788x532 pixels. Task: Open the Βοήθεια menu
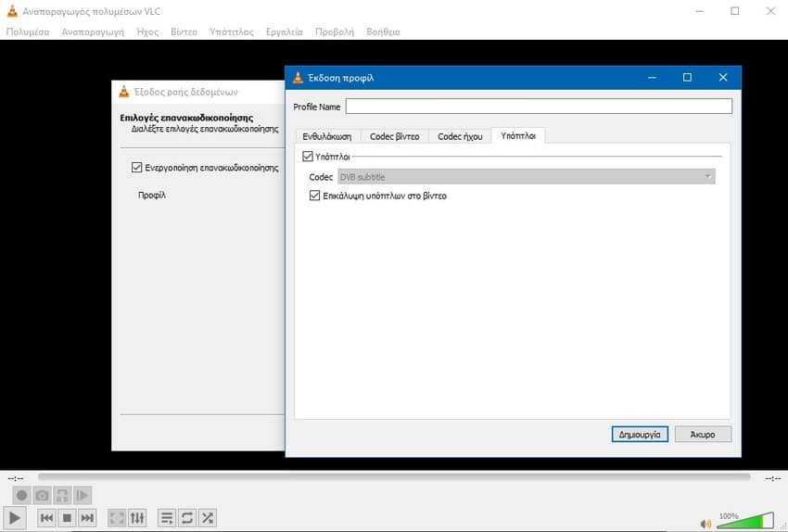(x=384, y=32)
